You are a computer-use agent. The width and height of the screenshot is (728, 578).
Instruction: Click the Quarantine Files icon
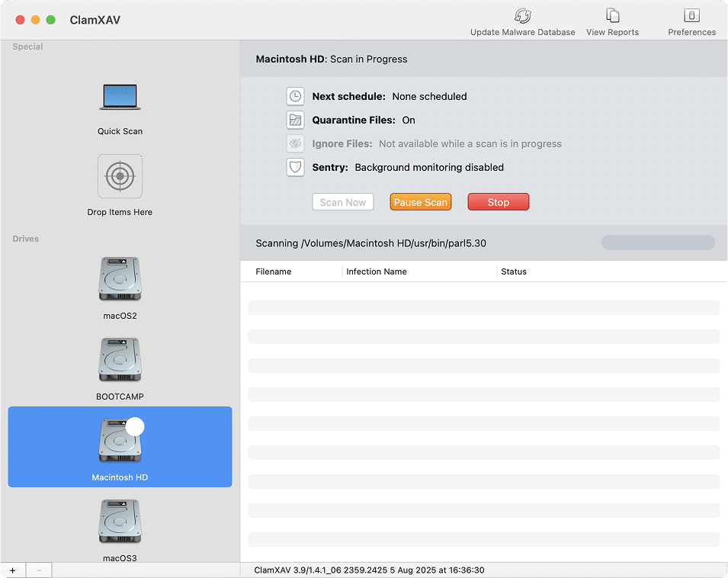295,120
